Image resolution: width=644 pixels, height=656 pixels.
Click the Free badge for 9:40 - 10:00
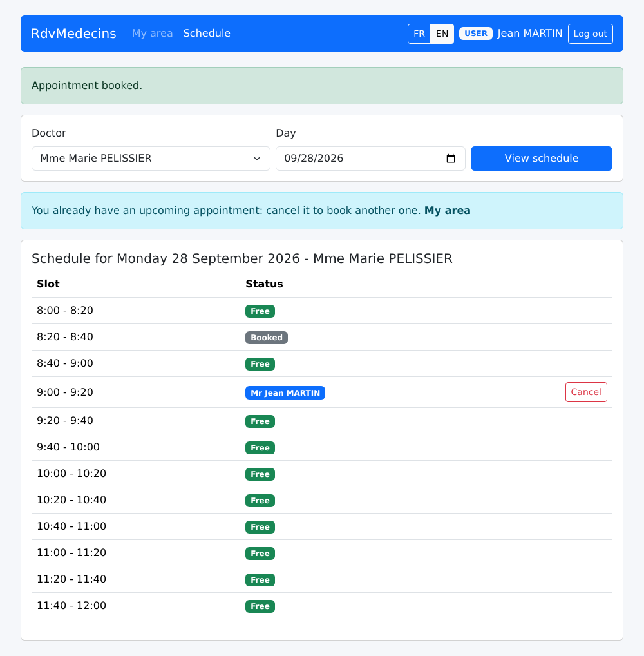(260, 448)
